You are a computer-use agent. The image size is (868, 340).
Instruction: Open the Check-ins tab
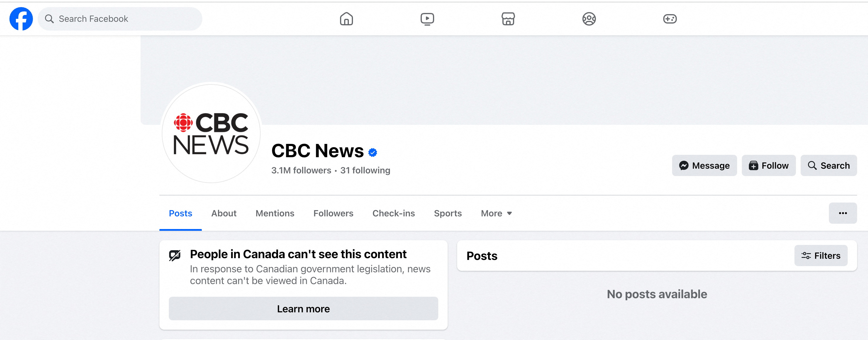coord(394,213)
